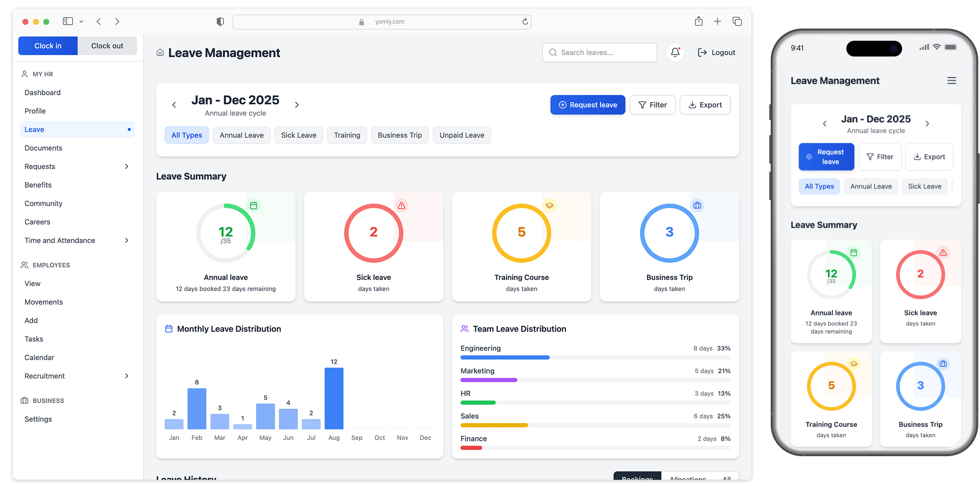Viewport: 980px width, 486px height.
Task: Show the Safari tab overview
Action: [737, 22]
